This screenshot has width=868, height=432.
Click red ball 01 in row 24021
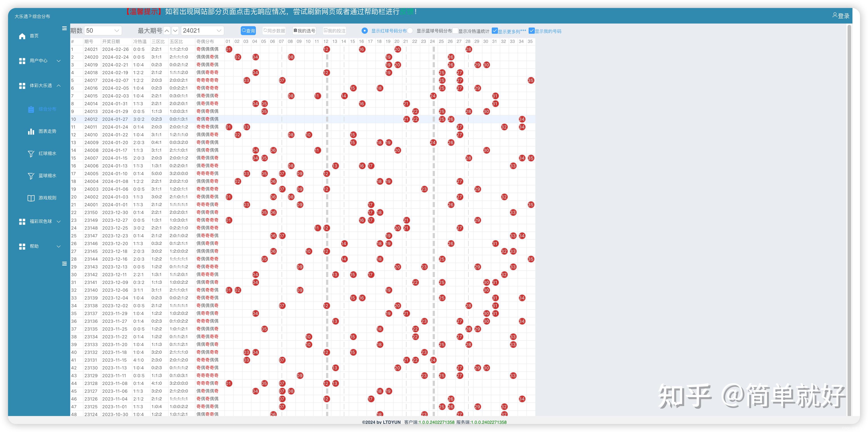229,49
